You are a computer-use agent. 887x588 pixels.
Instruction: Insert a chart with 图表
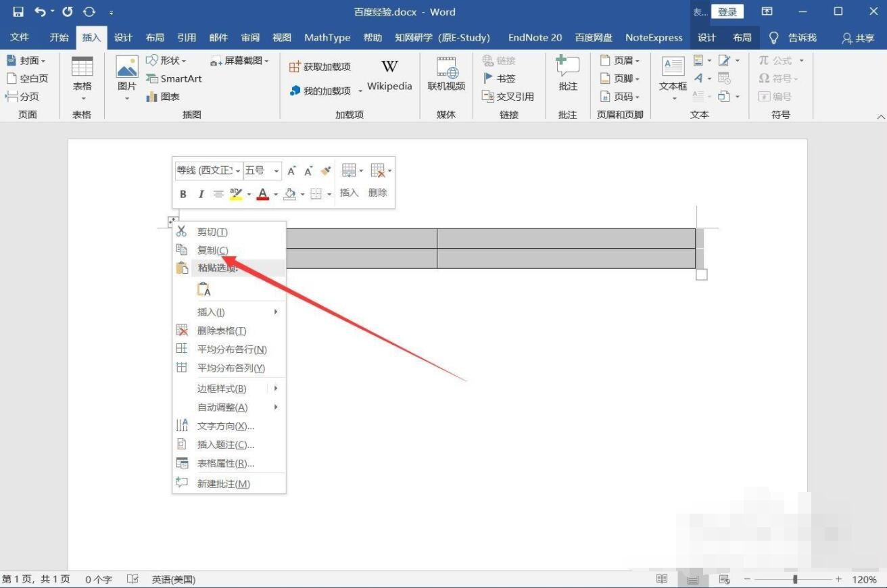pos(163,97)
